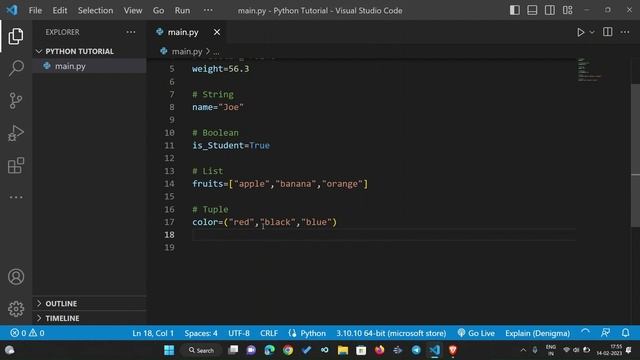Viewport: 640px width, 360px height.
Task: Toggle the bottom Panel visibility
Action: (x=532, y=10)
